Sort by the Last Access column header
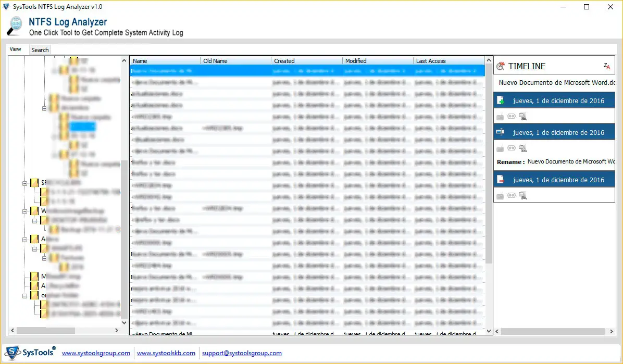This screenshot has height=364, width=623. click(448, 61)
